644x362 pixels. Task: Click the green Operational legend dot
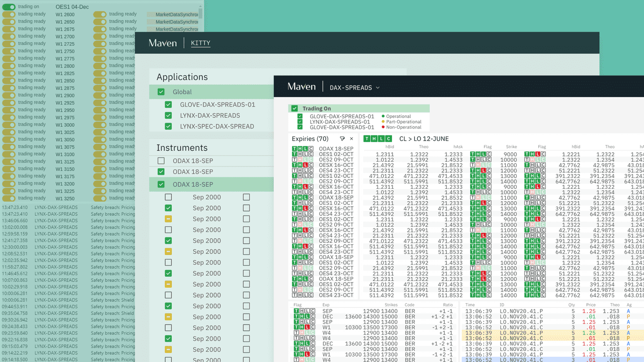tap(383, 116)
